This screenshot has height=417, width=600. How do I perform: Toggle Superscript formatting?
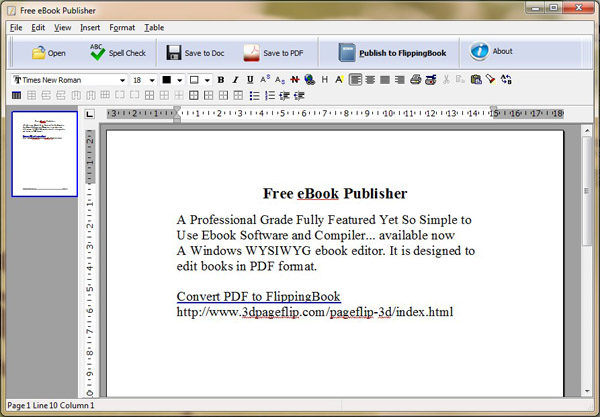[265, 79]
